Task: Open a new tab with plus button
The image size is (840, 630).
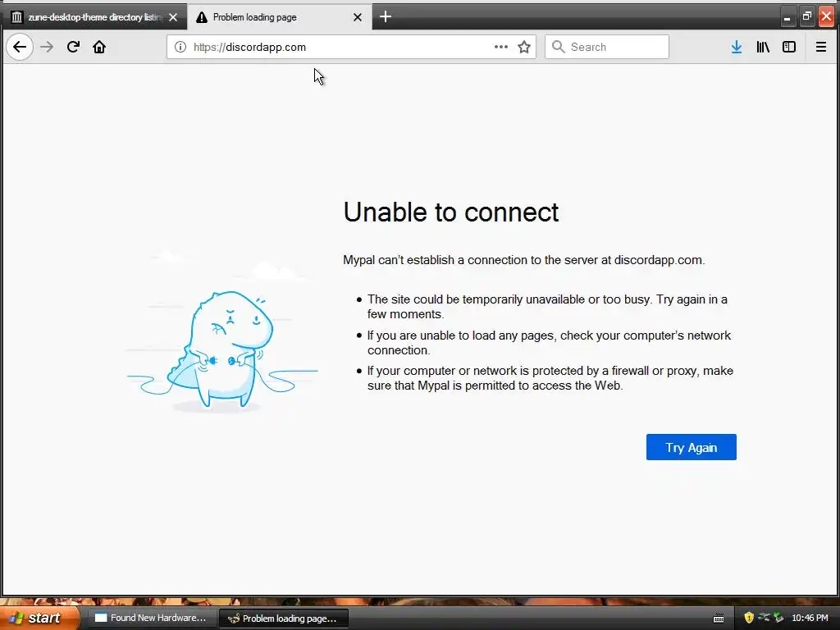Action: click(x=386, y=17)
